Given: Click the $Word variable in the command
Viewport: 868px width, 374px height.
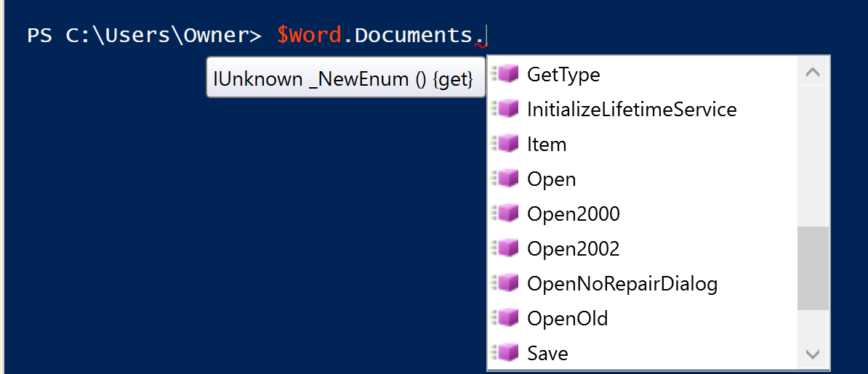Looking at the screenshot, I should [309, 35].
